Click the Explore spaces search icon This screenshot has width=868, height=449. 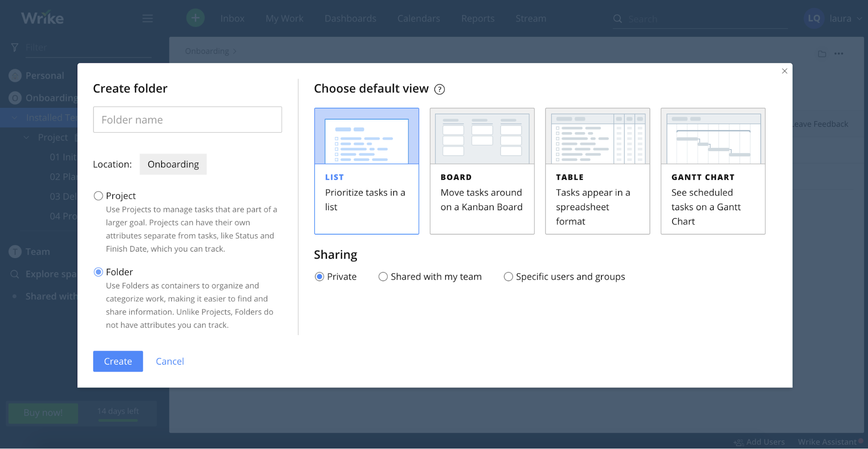click(15, 274)
